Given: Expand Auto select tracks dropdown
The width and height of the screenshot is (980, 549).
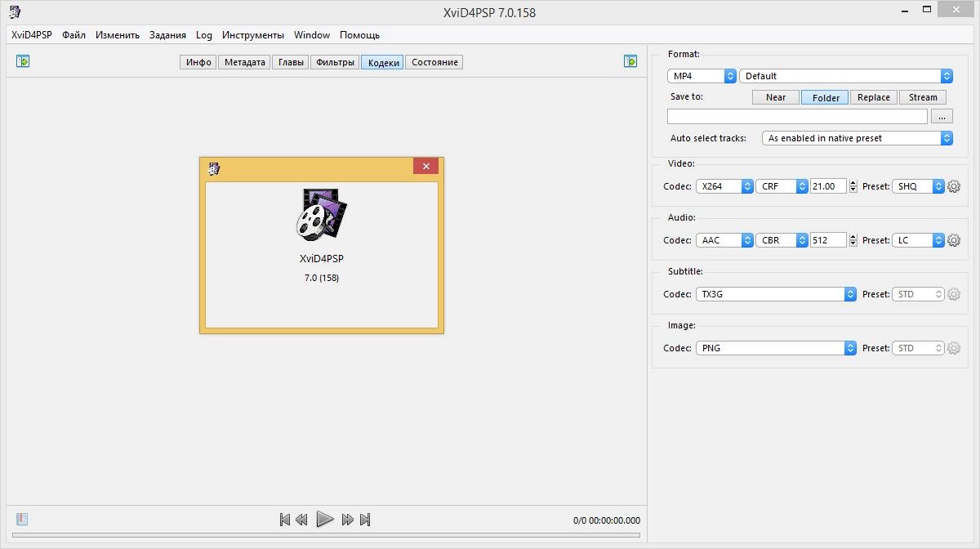Looking at the screenshot, I should 857,138.
